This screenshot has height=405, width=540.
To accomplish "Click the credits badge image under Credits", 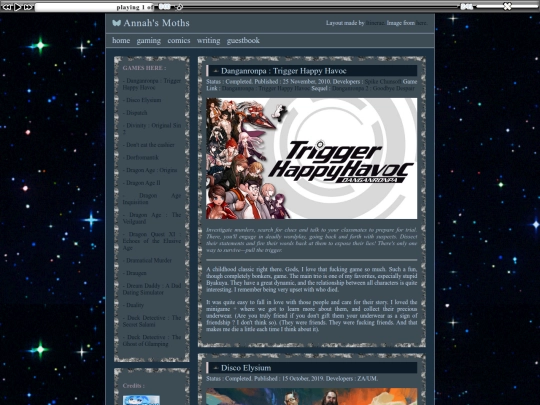I will click(141, 400).
